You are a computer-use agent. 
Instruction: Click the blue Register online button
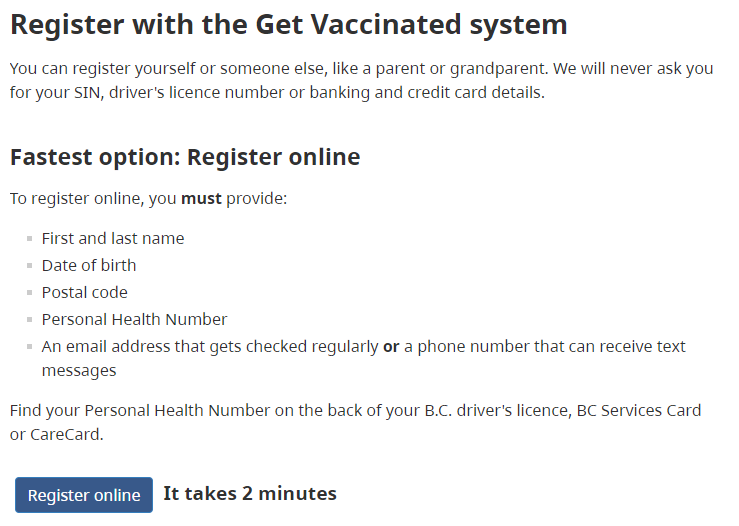[84, 495]
